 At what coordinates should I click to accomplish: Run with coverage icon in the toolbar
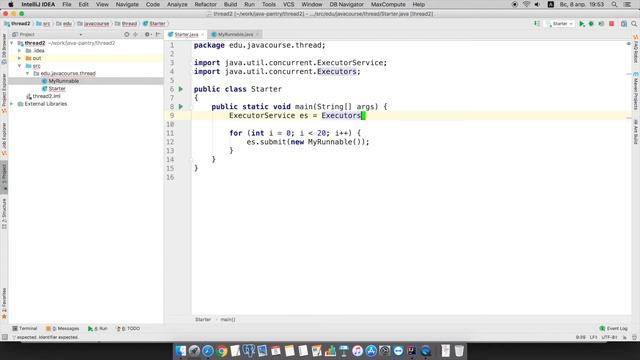coord(601,24)
